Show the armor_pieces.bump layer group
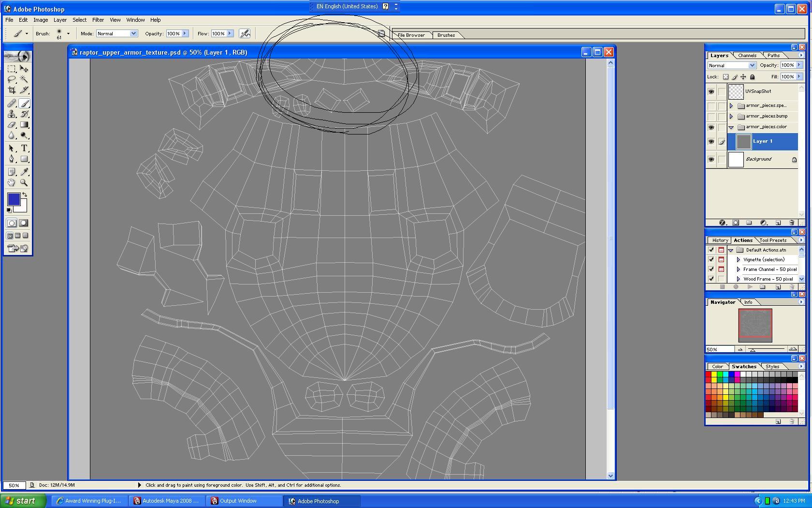This screenshot has width=812, height=508. click(x=711, y=117)
